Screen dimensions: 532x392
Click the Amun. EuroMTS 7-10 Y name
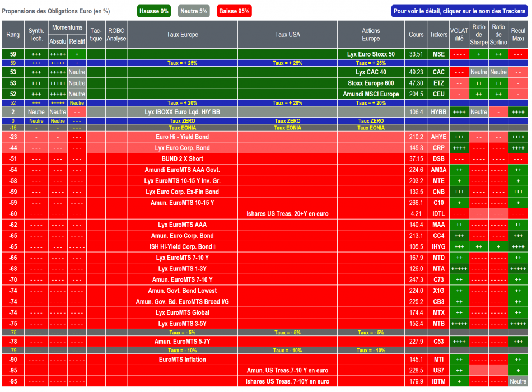coord(183,279)
